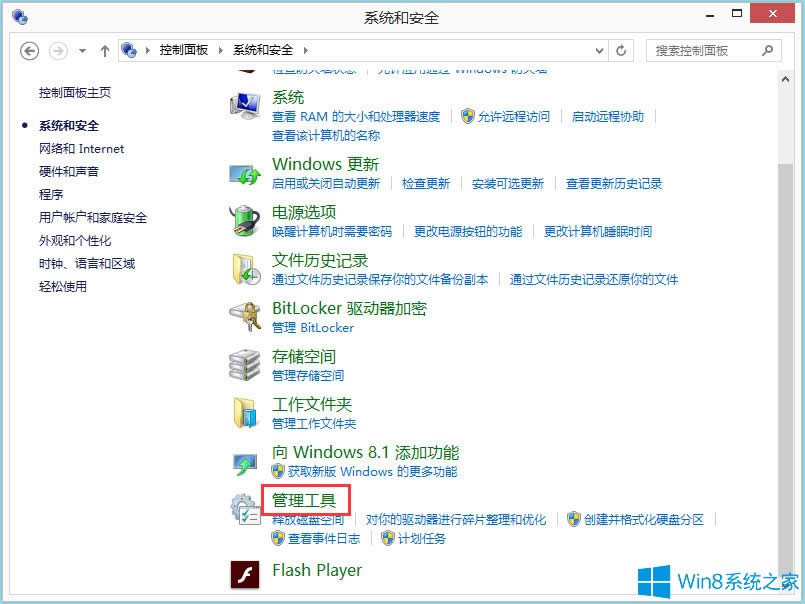This screenshot has height=604, width=805.
Task: Select 网络和 Internet in the sidebar
Action: (81, 148)
